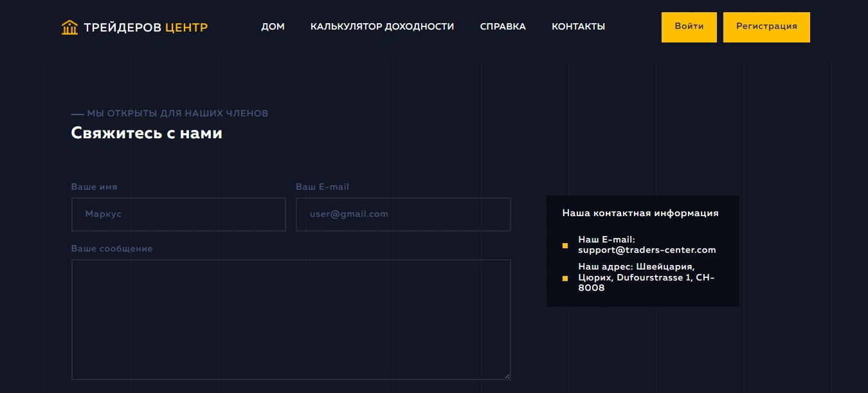Click yellow bullet beside Наш адрес
The image size is (868, 393).
point(565,279)
